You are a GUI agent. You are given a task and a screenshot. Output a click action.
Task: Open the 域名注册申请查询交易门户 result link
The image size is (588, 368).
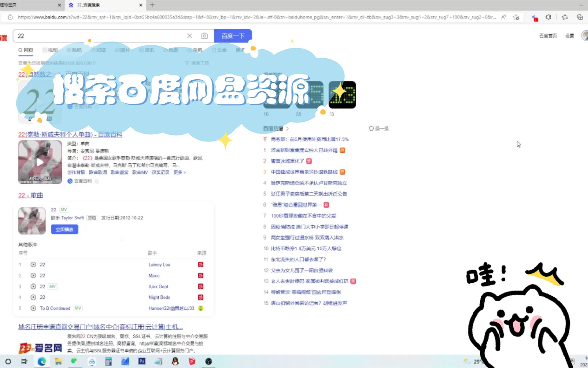tap(101, 327)
